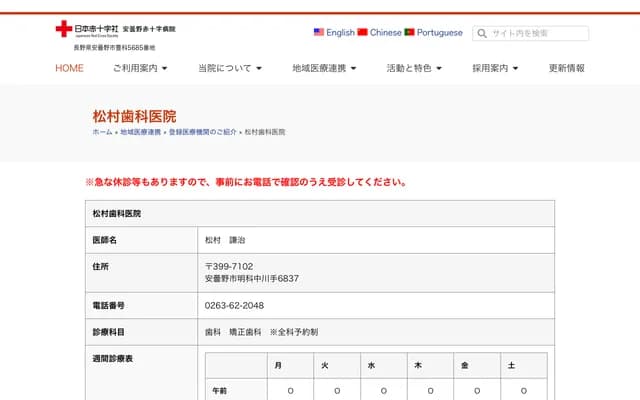Open the 更新情報 menu item
Image resolution: width=640 pixels, height=400 pixels.
coord(567,68)
